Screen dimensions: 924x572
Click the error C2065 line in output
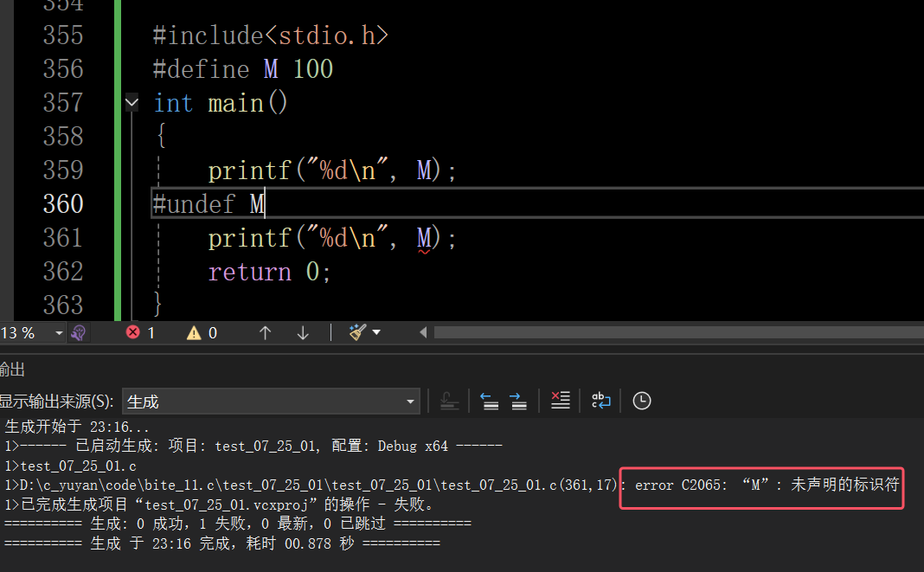tap(452, 485)
